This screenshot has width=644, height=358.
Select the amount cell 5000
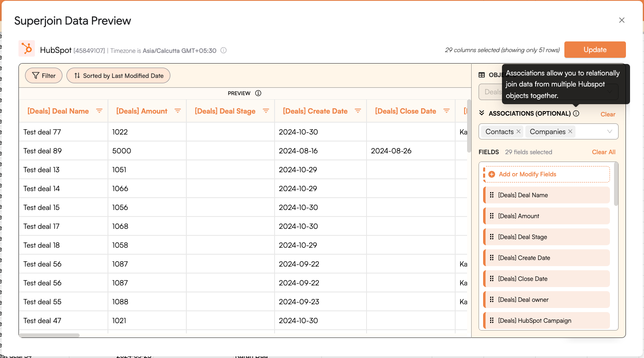pos(147,151)
